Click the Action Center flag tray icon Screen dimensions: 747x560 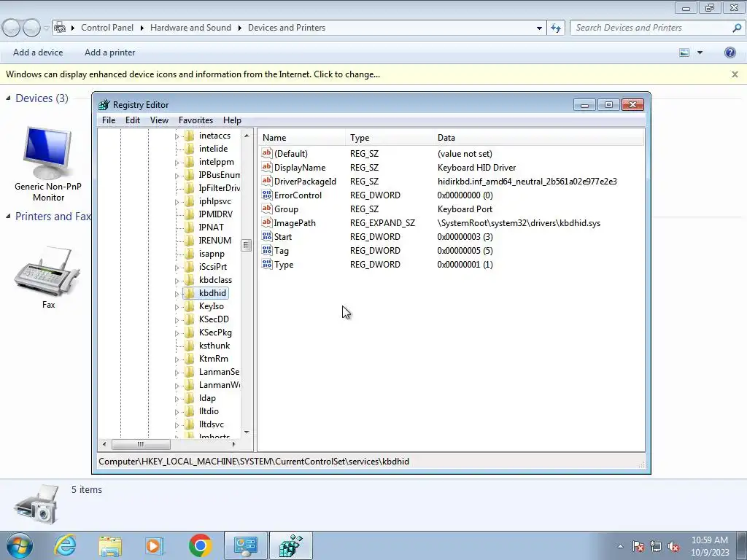638,547
